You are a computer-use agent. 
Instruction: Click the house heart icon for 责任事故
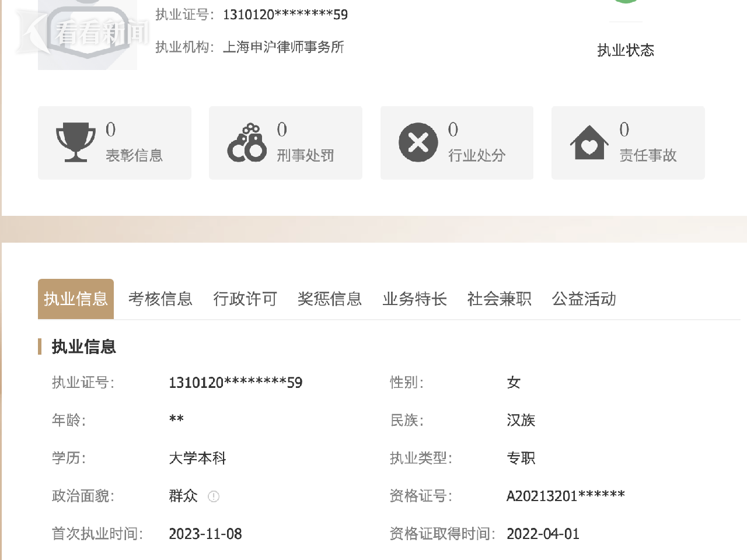(589, 142)
